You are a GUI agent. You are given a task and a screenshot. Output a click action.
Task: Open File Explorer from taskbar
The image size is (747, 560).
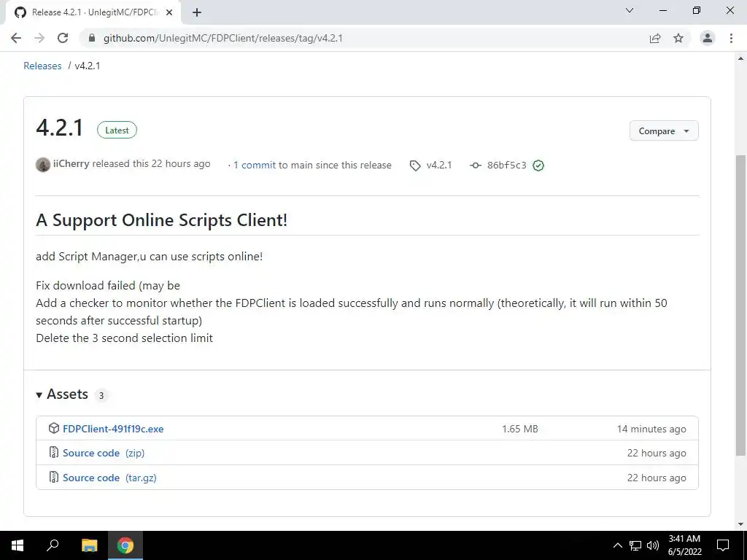point(89,545)
